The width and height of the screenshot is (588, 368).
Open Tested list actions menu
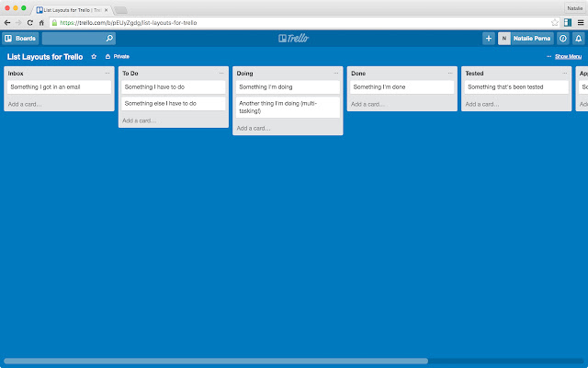tap(564, 74)
